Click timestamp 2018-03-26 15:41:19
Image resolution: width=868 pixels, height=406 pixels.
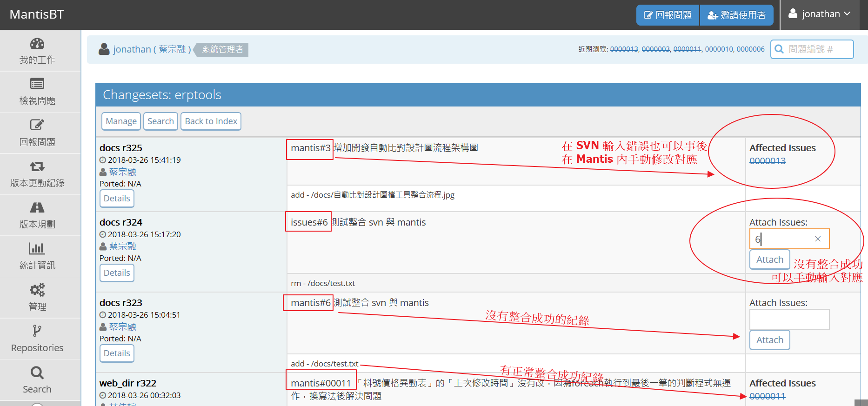click(x=144, y=160)
